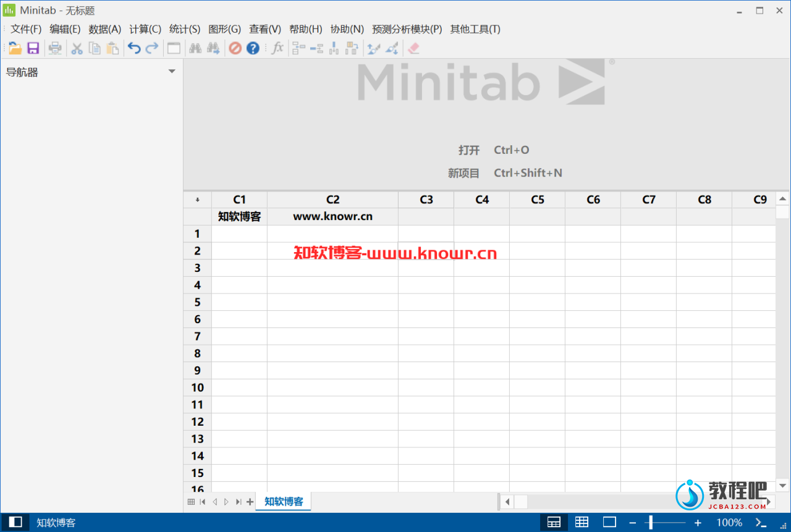Click the Save project icon

point(33,48)
